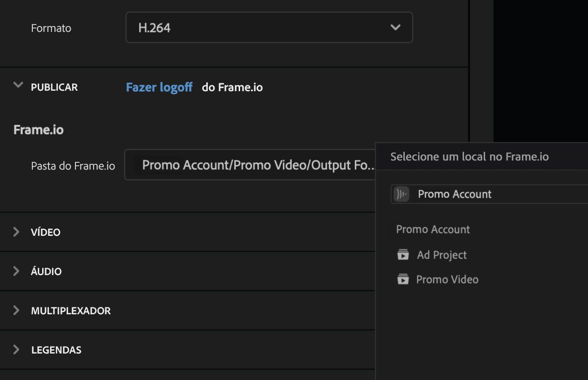Screen dimensions: 588x380
Task: Click the Frame.io section heading
Action: (x=38, y=130)
